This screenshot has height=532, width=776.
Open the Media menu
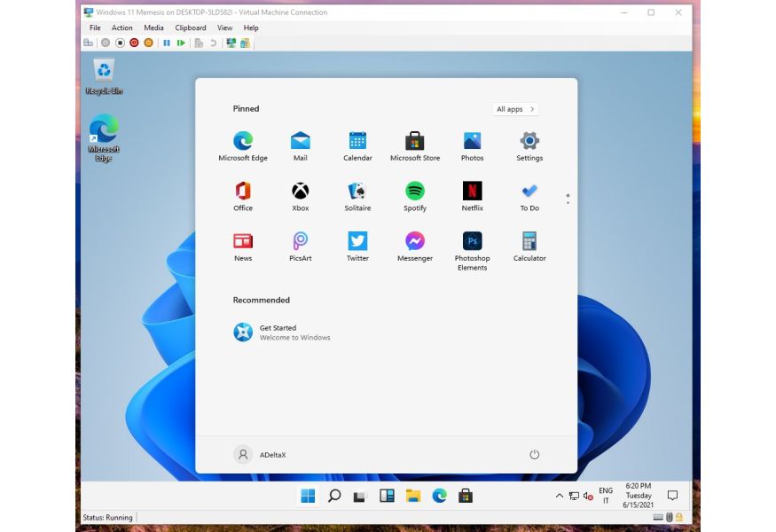click(153, 27)
